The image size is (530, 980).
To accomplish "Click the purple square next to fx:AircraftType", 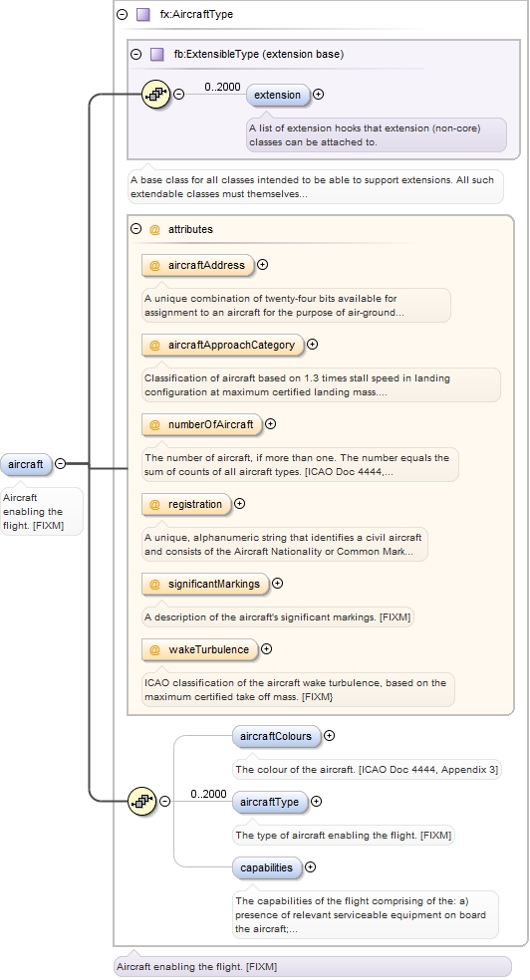I will coord(143,14).
